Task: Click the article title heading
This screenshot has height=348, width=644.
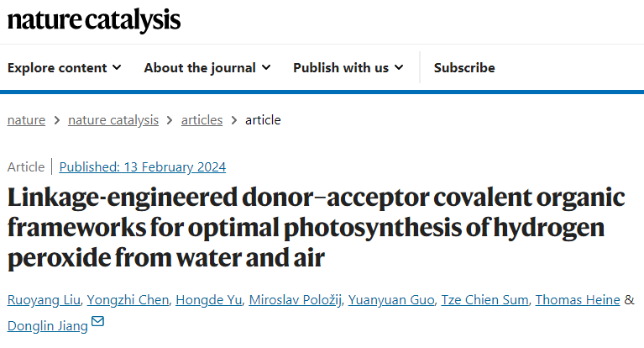Action: [x=317, y=228]
